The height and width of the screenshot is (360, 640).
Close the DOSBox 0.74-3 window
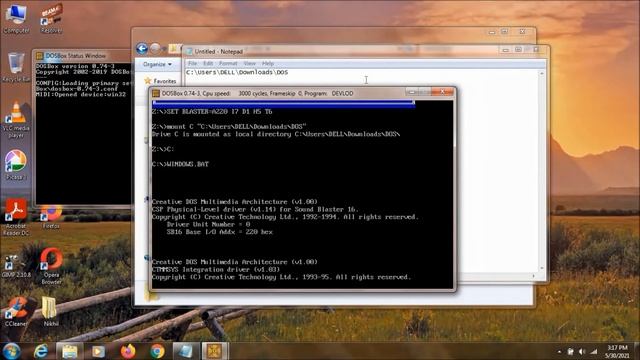pos(442,92)
